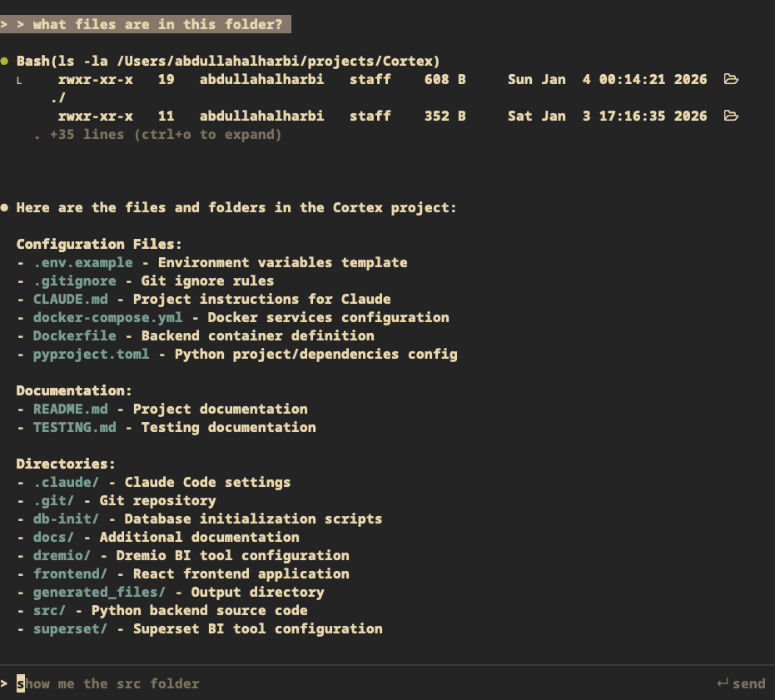Open docker-compose.yml
This screenshot has width=775, height=700.
(107, 317)
